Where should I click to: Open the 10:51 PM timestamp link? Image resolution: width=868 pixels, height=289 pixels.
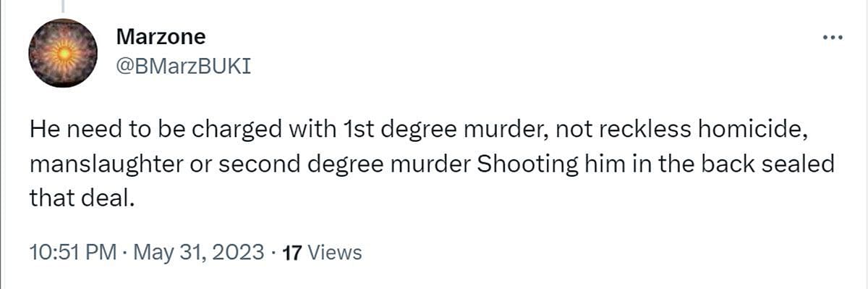73,252
